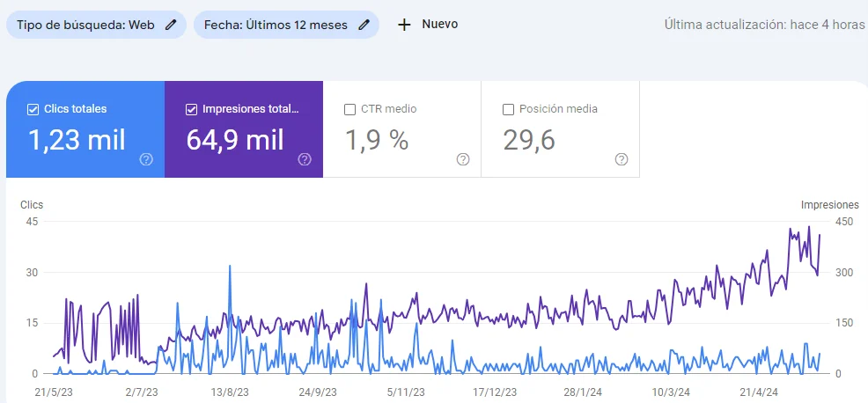This screenshot has width=868, height=403.
Task: Select the 1,9 % CTR medio value
Action: [376, 140]
